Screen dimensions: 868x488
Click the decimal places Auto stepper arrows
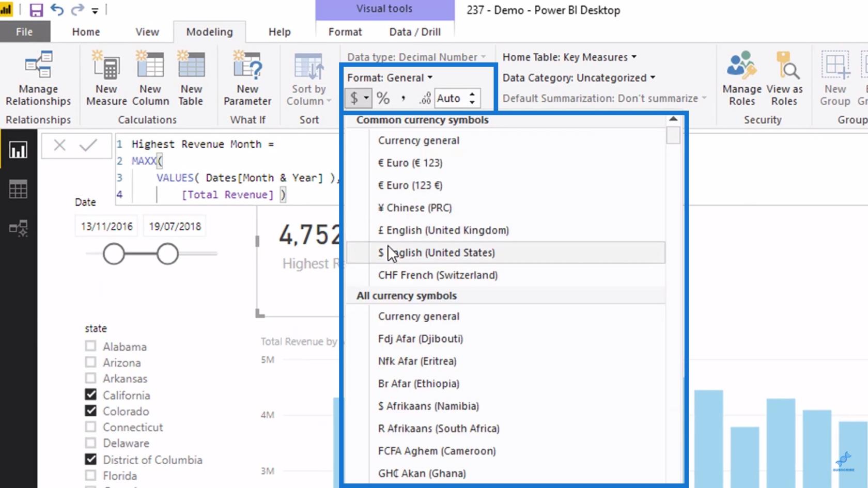click(x=472, y=98)
